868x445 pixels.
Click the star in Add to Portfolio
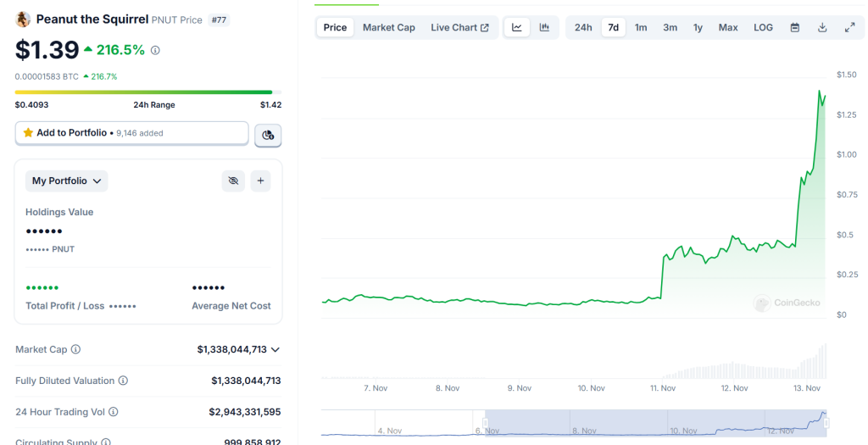[x=28, y=133]
